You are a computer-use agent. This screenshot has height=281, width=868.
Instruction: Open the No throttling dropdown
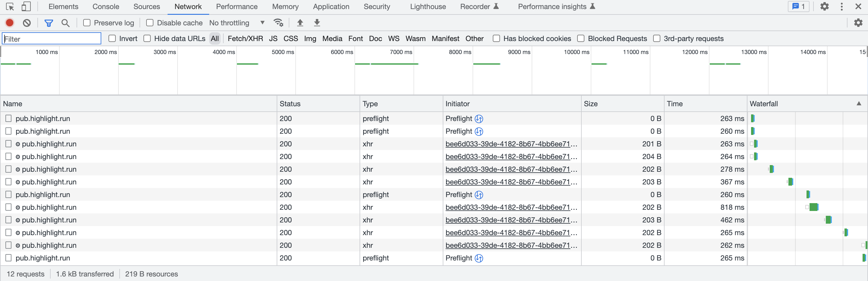(x=237, y=23)
